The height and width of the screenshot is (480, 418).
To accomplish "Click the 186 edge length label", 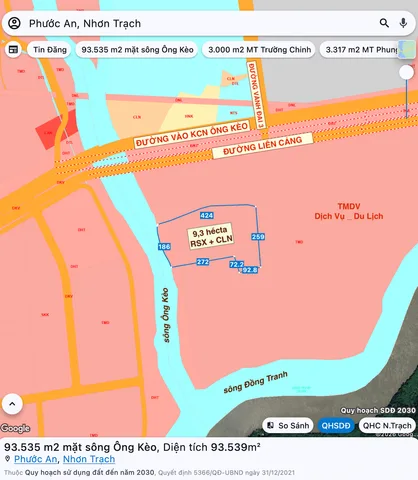I will click(x=164, y=246).
